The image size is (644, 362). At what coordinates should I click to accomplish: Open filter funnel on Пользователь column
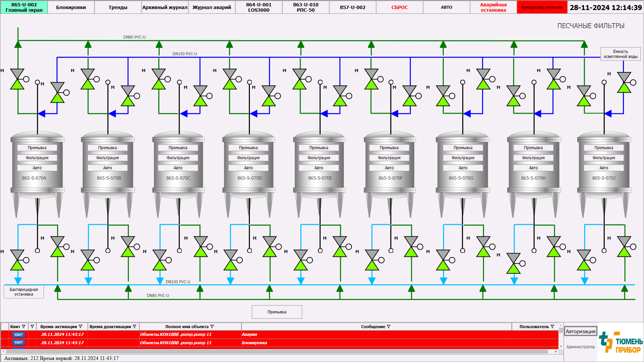pyautogui.click(x=552, y=326)
